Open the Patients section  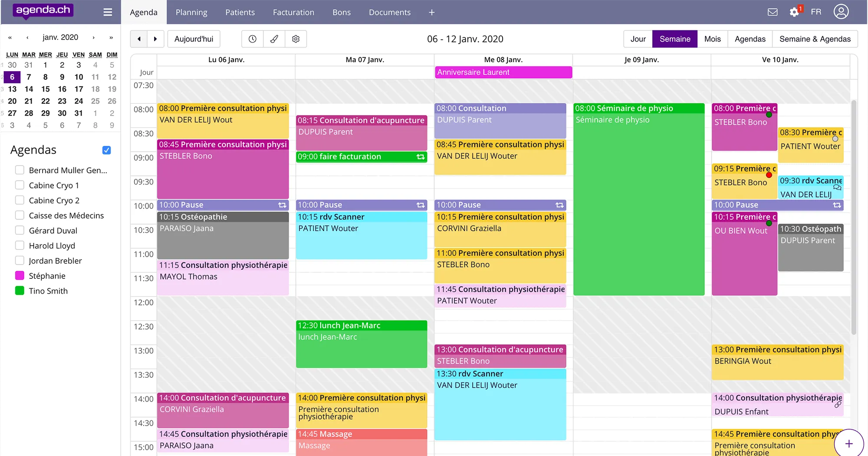tap(240, 12)
